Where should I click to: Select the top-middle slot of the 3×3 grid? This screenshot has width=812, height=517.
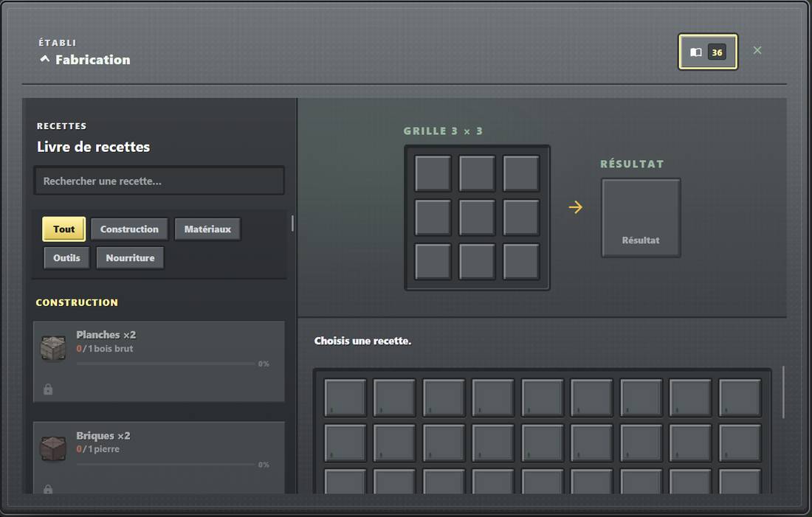coord(477,173)
